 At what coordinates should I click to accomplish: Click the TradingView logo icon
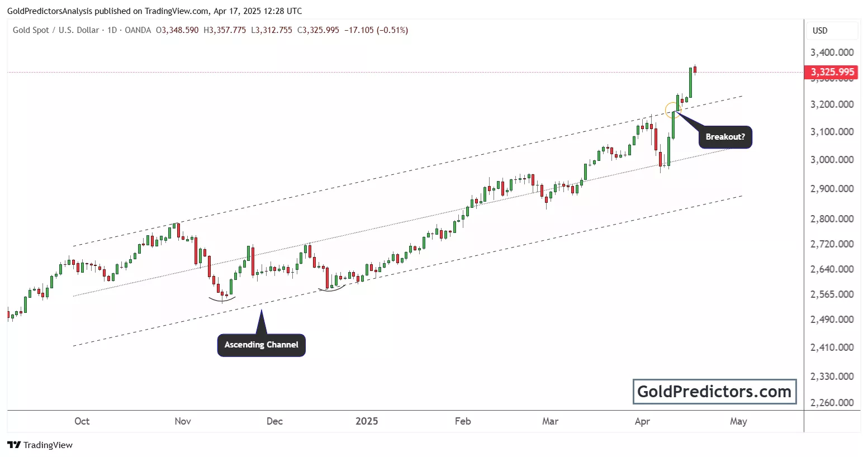(14, 445)
